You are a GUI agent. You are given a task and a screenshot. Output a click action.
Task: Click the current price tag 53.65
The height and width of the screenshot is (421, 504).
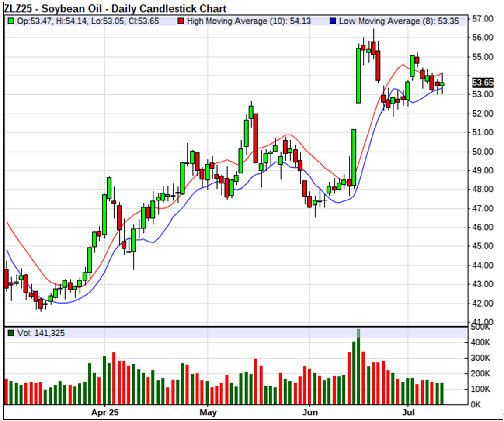point(483,83)
